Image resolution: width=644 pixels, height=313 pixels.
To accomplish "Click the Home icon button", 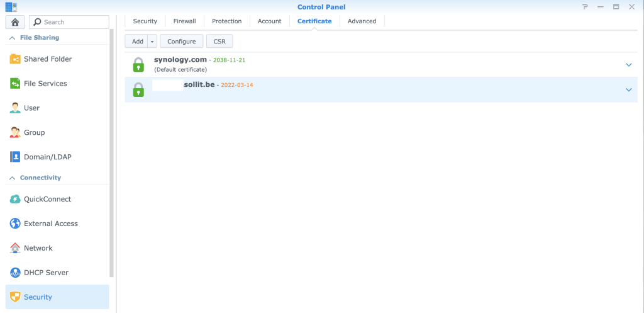I will point(15,22).
